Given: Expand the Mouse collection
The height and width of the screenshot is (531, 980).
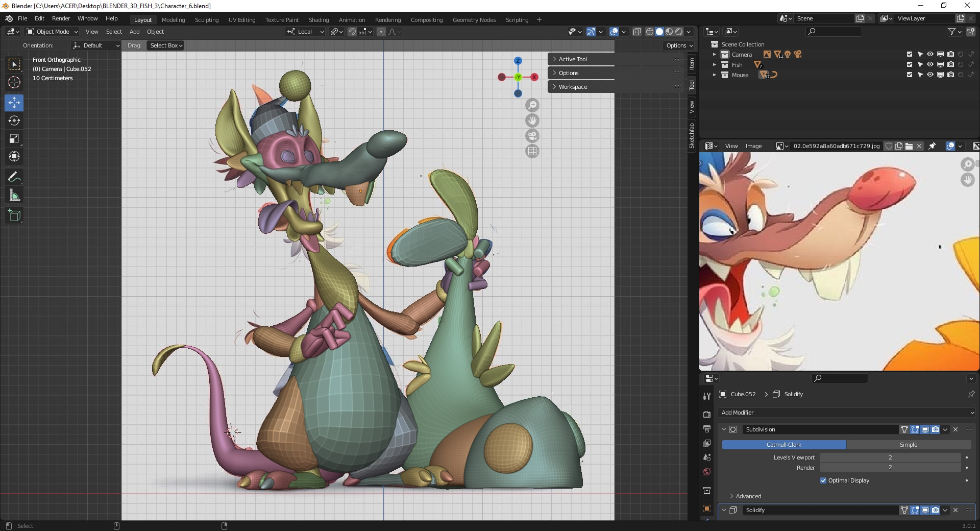Looking at the screenshot, I should tap(714, 75).
